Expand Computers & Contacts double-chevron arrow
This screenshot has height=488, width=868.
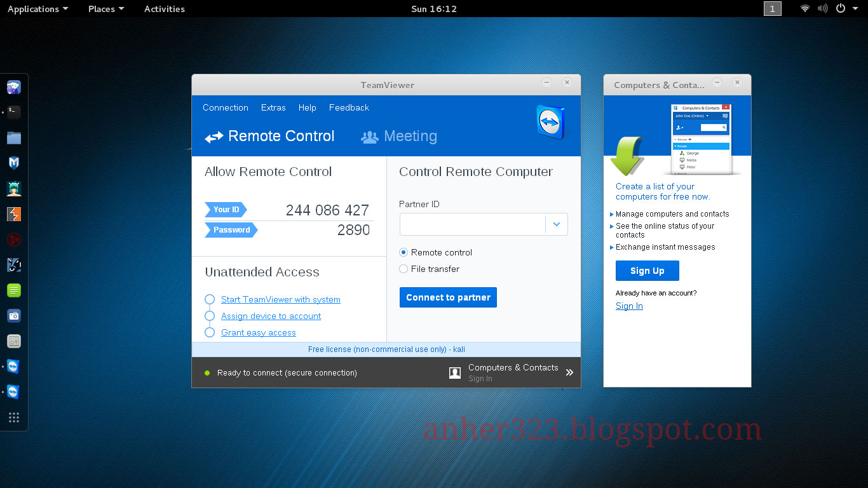[x=569, y=373]
